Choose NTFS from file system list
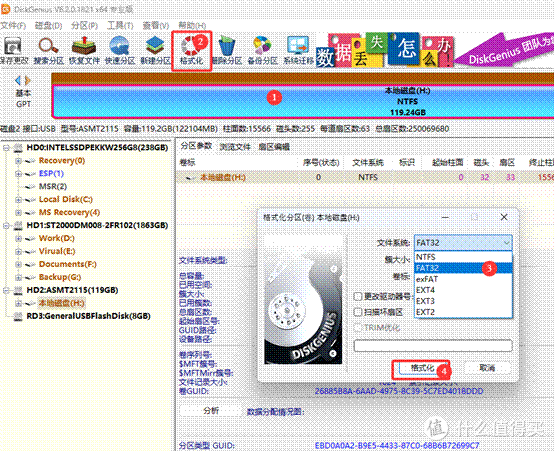 (463, 257)
